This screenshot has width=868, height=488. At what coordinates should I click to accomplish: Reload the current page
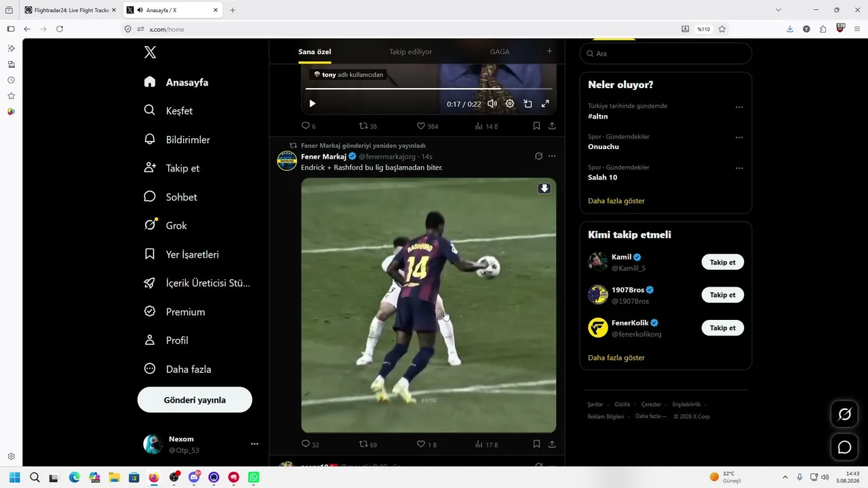pyautogui.click(x=60, y=29)
